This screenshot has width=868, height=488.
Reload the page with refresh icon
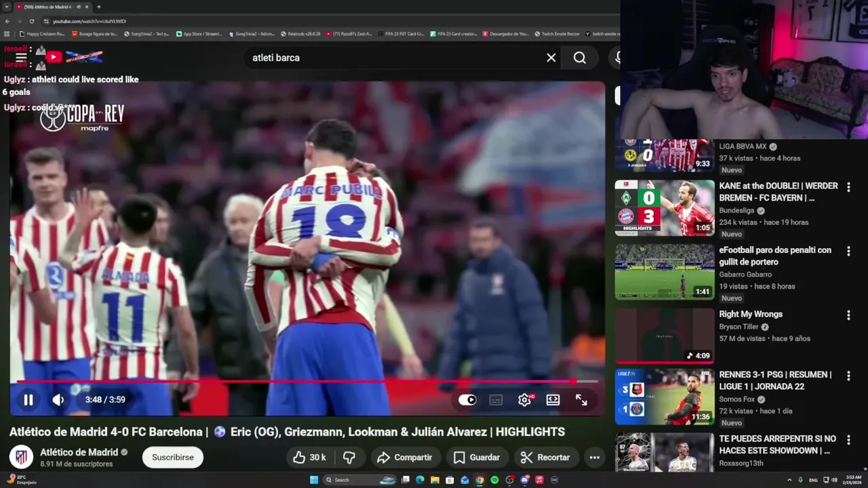tap(32, 21)
